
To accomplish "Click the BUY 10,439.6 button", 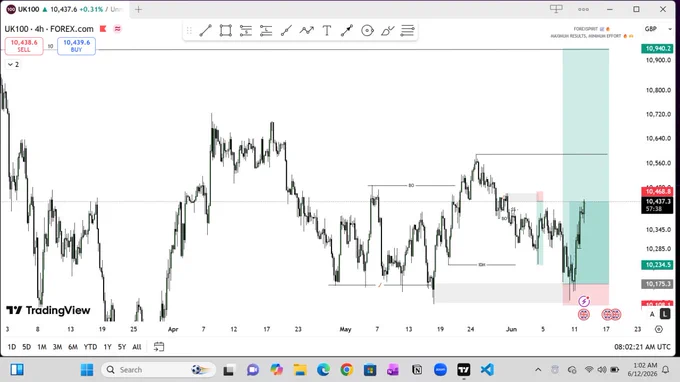I will (x=76, y=46).
